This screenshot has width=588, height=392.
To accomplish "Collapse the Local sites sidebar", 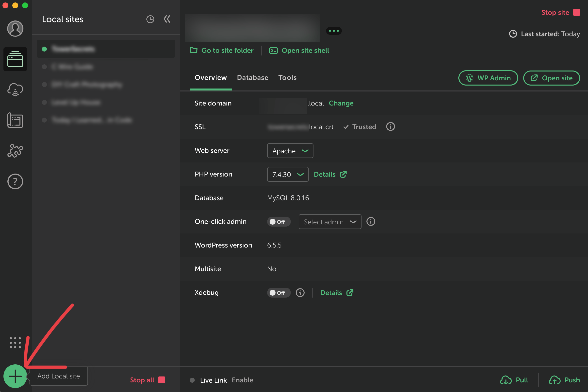I will pos(167,19).
